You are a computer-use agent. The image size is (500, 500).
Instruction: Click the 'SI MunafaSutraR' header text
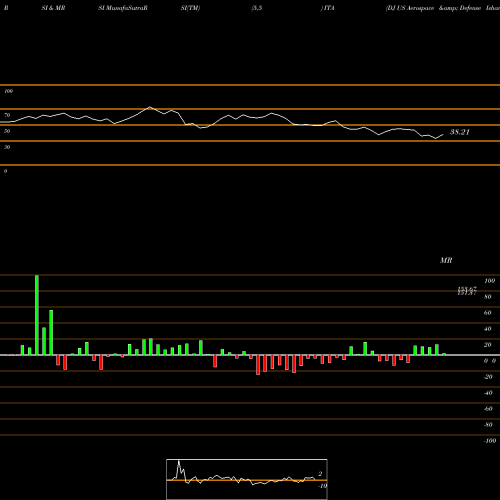pos(123,8)
